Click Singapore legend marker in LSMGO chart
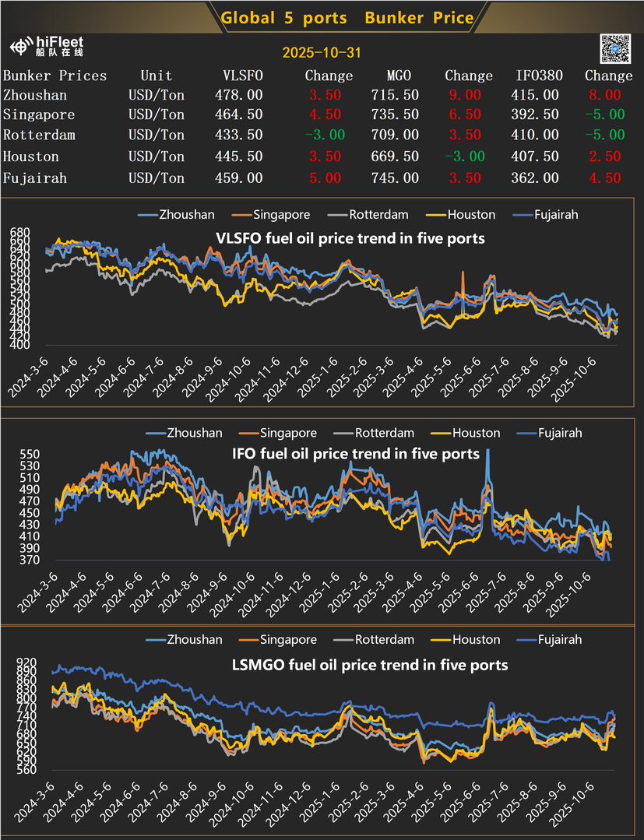 (248, 640)
